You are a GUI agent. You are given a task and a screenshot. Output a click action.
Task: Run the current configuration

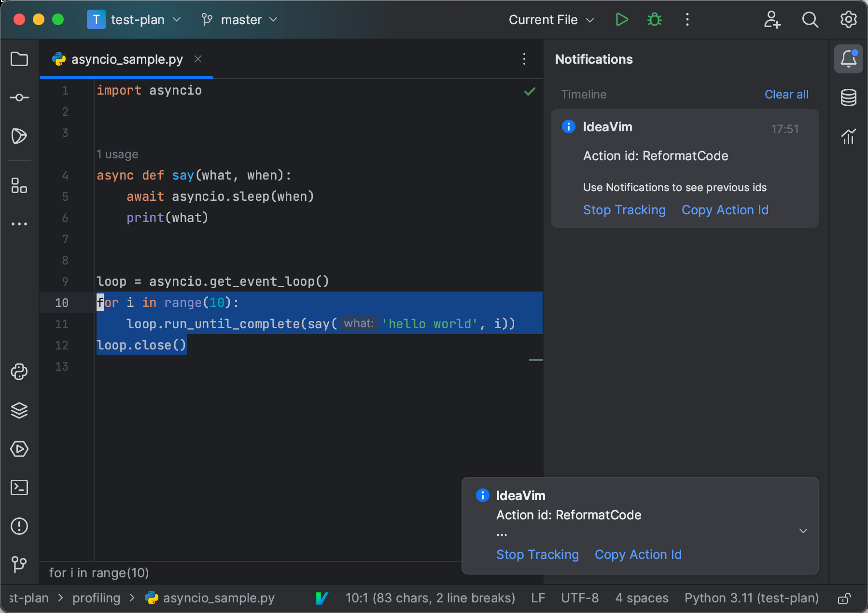pos(622,19)
